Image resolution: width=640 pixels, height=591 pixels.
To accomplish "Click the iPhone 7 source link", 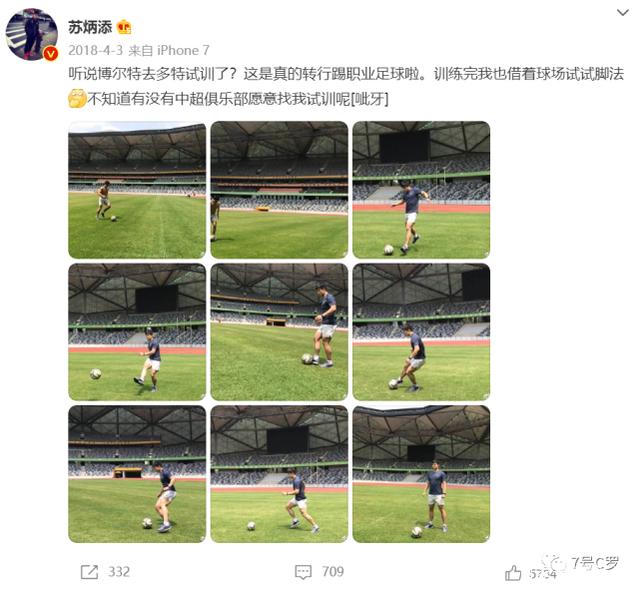I will (x=183, y=51).
